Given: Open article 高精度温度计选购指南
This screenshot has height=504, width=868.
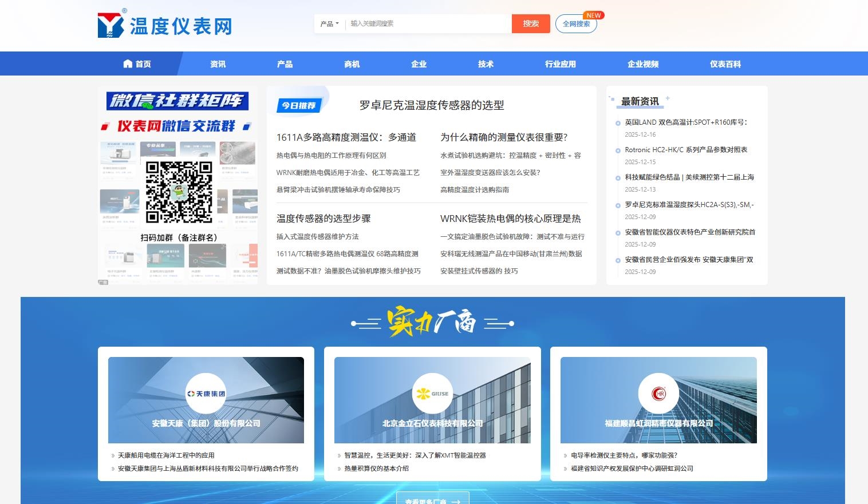Looking at the screenshot, I should pos(474,190).
